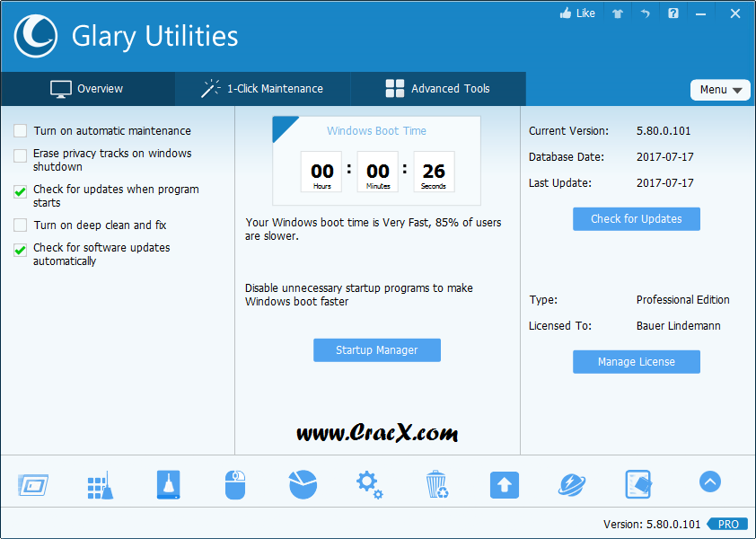Close the Glary Utilities window
Image resolution: width=756 pixels, height=539 pixels.
(734, 13)
